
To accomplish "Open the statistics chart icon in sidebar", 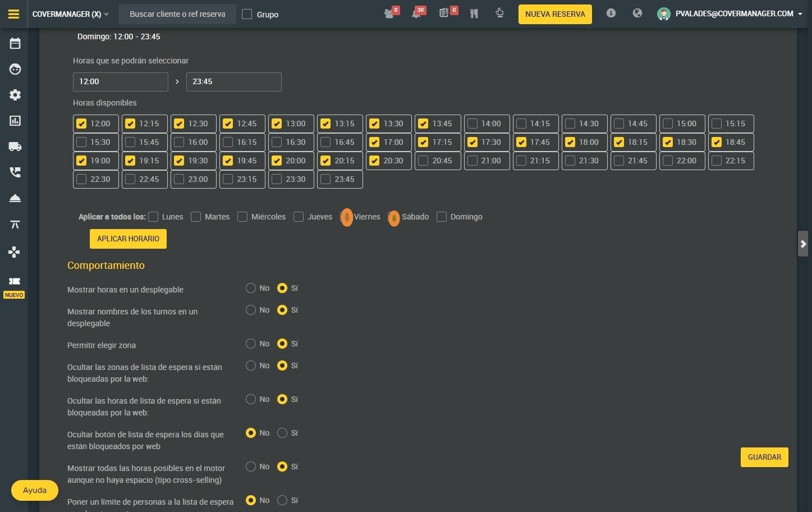I will (15, 121).
